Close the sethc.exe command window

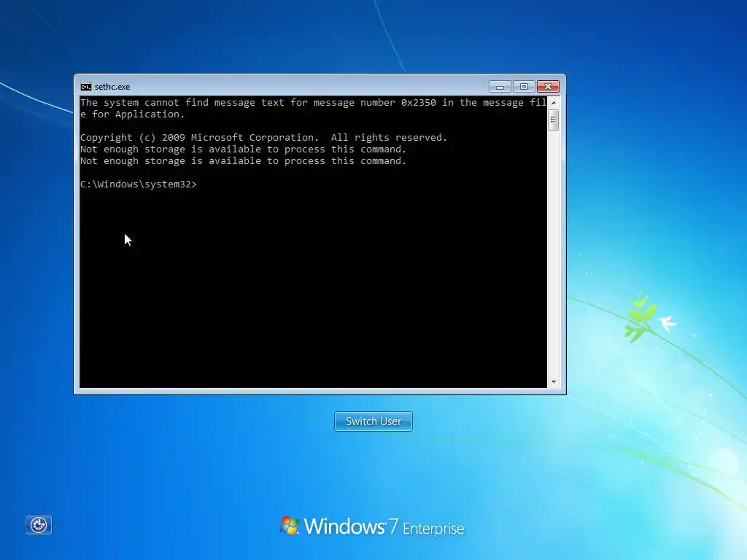[x=548, y=87]
